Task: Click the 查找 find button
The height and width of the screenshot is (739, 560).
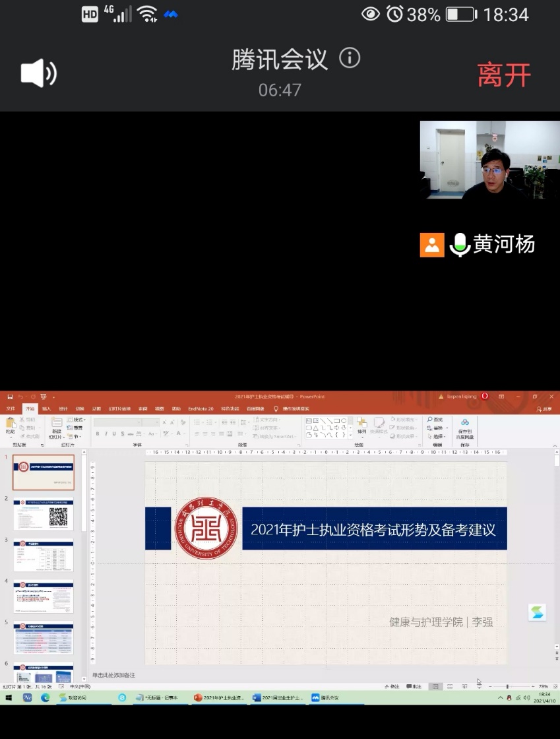Action: coord(435,420)
